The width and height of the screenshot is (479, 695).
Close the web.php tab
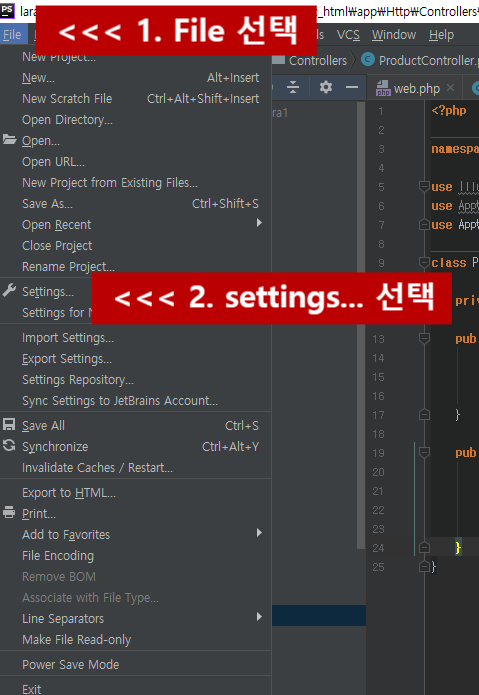point(451,88)
